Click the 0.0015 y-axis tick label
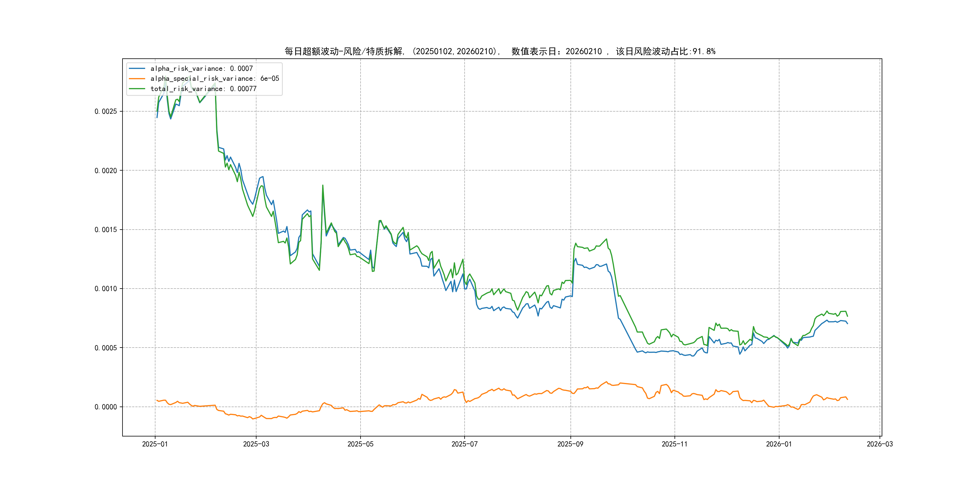The width and height of the screenshot is (980, 490). [106, 229]
